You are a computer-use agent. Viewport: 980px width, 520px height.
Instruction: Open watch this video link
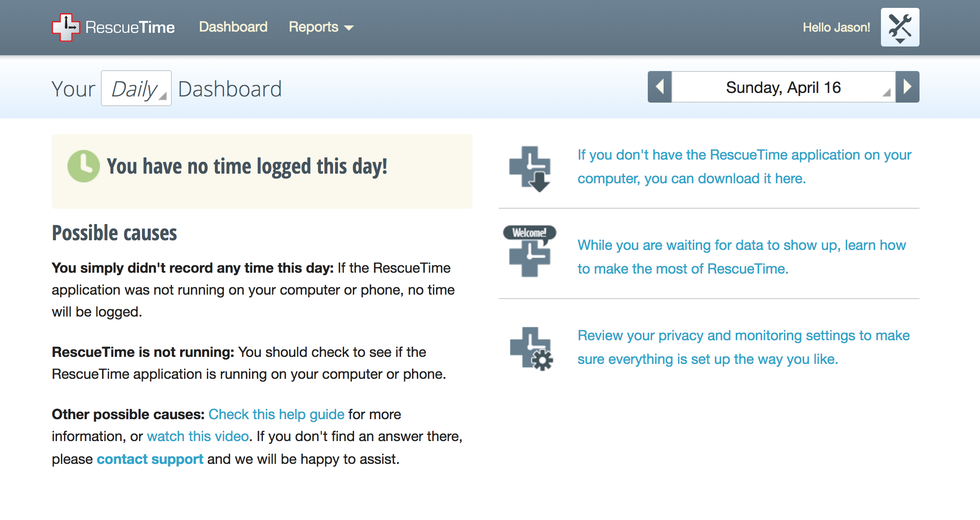(198, 436)
